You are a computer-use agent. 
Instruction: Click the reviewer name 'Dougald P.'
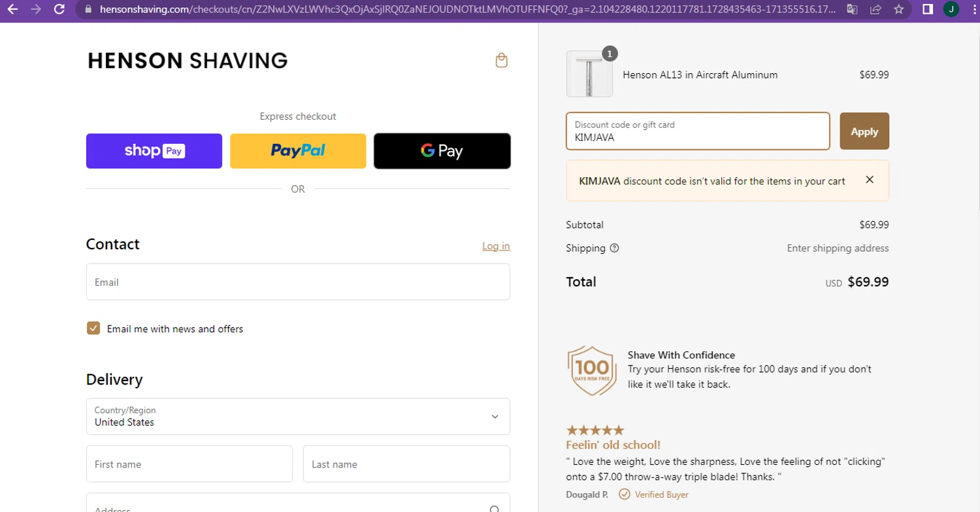point(587,494)
